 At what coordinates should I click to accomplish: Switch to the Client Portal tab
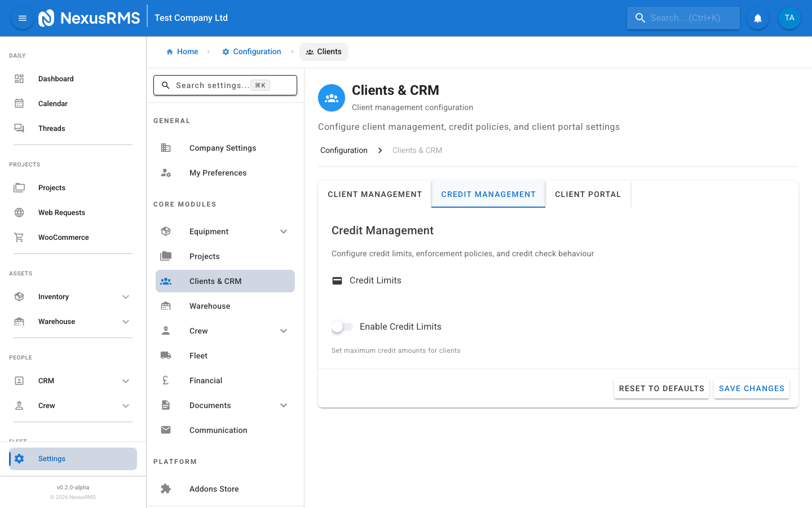coord(588,194)
